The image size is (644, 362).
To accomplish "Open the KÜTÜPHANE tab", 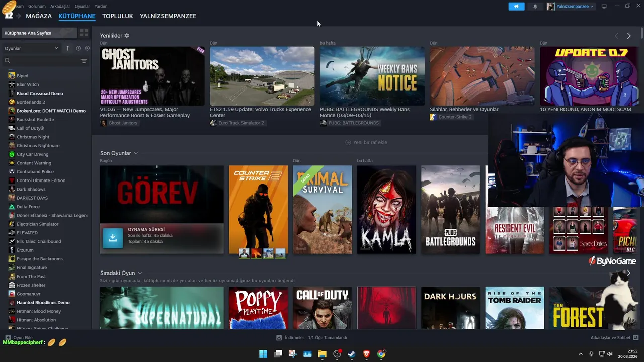I will [x=77, y=16].
